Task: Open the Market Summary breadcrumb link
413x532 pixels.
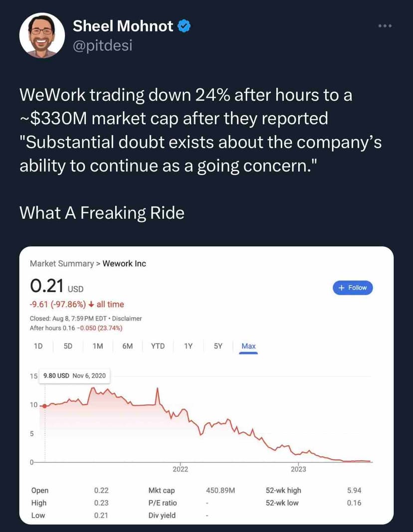Action: pyautogui.click(x=62, y=264)
